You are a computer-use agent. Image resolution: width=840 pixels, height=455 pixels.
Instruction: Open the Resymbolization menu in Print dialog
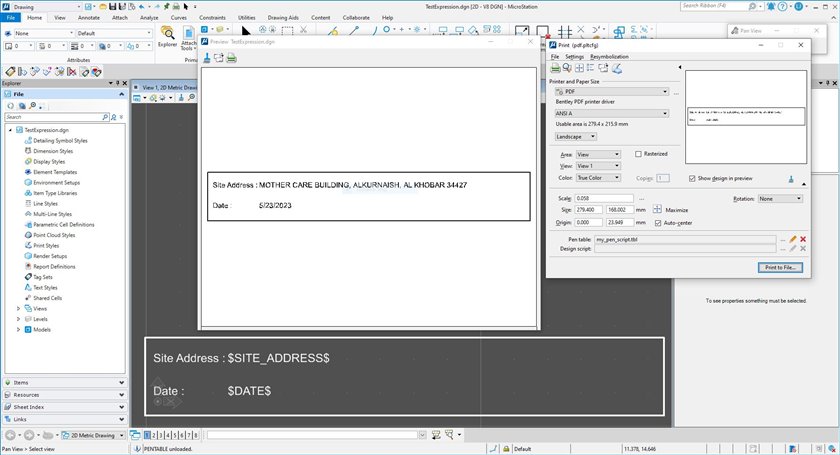point(609,57)
